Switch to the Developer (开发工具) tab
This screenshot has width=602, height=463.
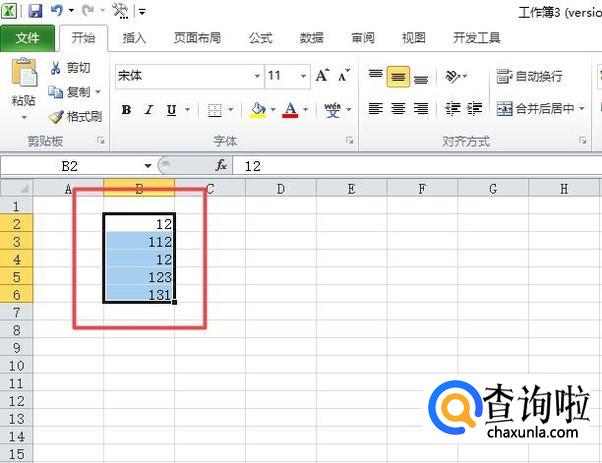tap(476, 38)
